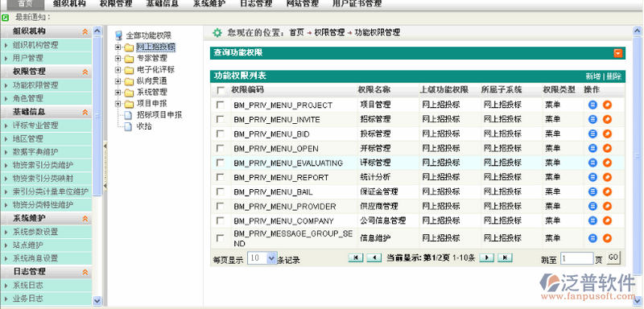Click the orange edit icon for BM_PRIV_MENU_COMPANY

pyautogui.click(x=607, y=220)
